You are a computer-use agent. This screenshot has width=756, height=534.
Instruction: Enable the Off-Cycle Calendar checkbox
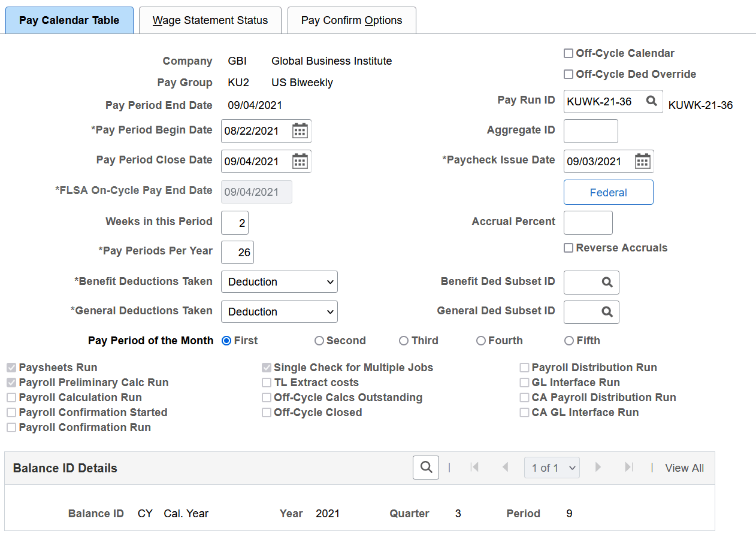(x=568, y=53)
